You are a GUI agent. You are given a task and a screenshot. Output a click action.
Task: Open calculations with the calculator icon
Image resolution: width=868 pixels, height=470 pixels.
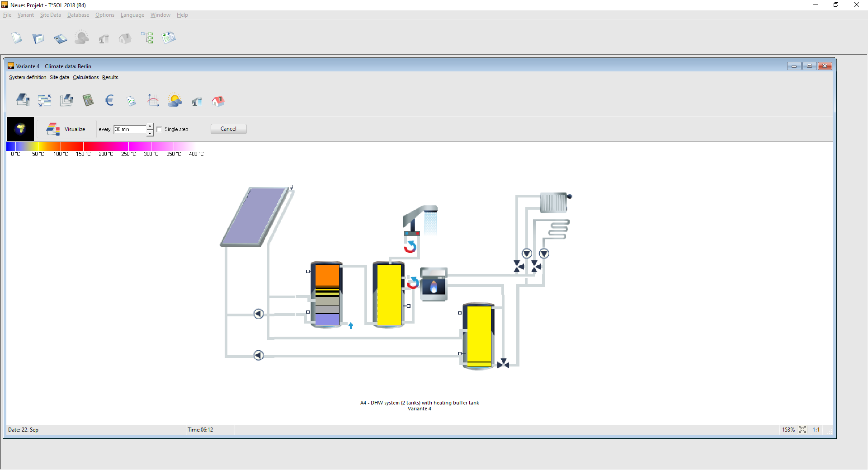[x=88, y=100]
